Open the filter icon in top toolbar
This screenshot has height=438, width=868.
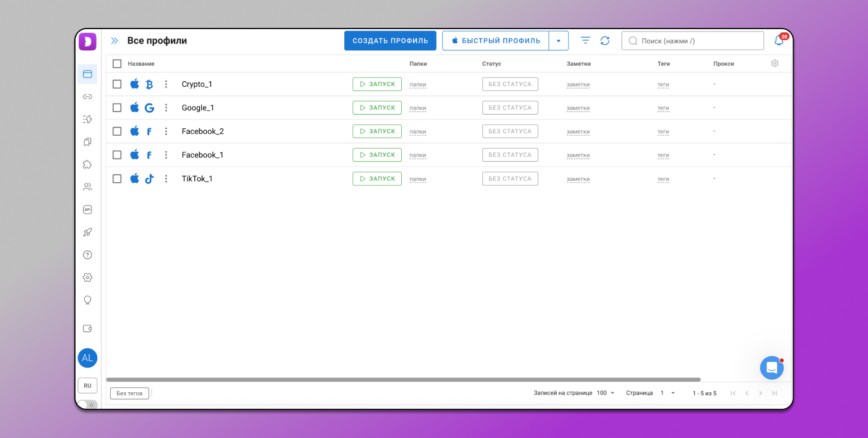(586, 41)
